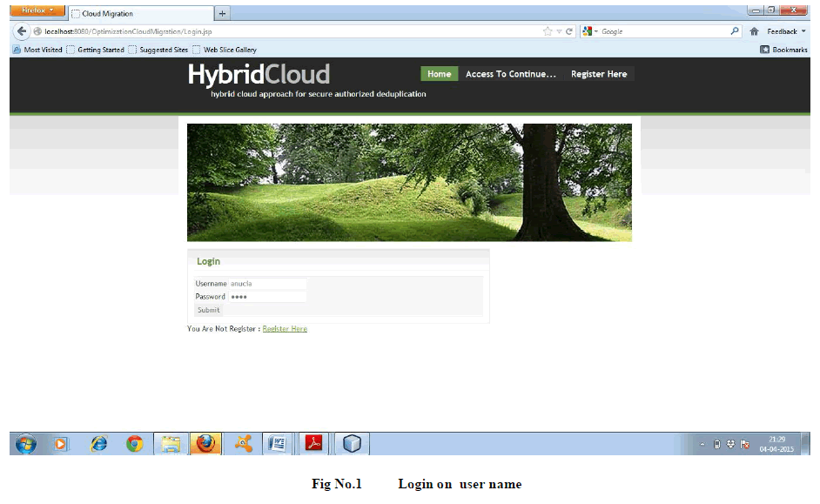Open the search engine selector dropdown

click(x=591, y=31)
